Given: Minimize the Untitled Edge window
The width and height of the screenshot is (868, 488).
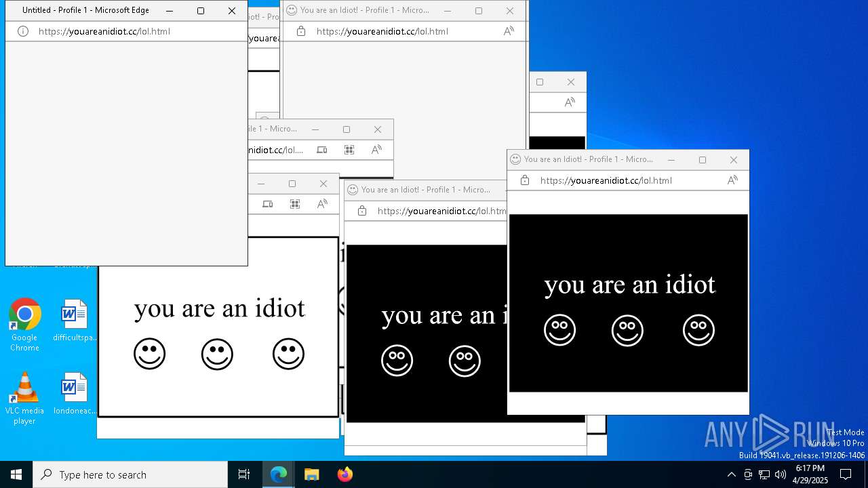Looking at the screenshot, I should click(x=170, y=11).
